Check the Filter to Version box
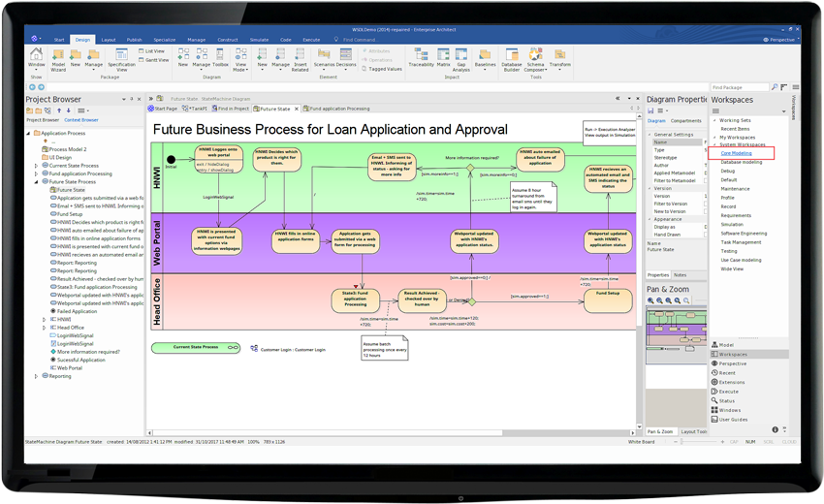Screen dimensions: 824x504 point(707,204)
